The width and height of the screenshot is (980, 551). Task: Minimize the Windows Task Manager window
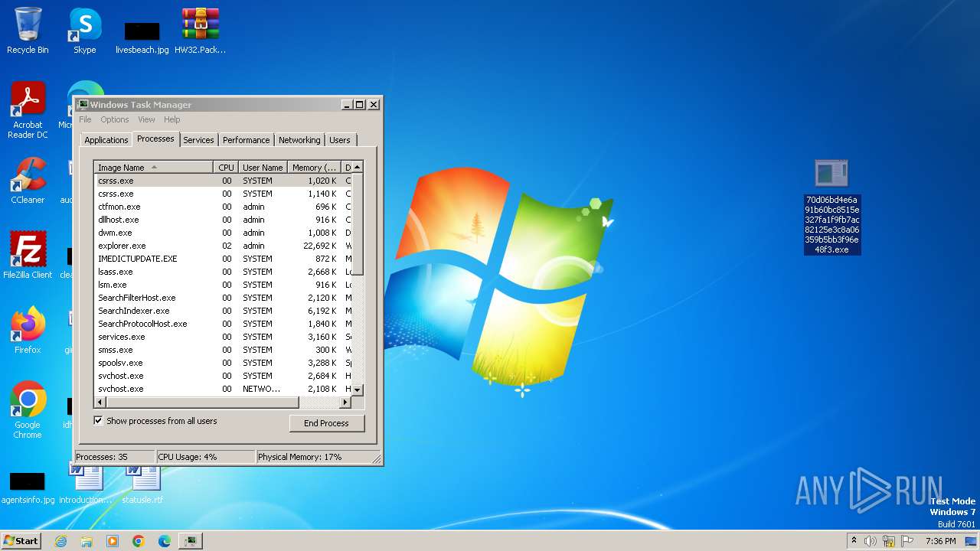(x=347, y=105)
